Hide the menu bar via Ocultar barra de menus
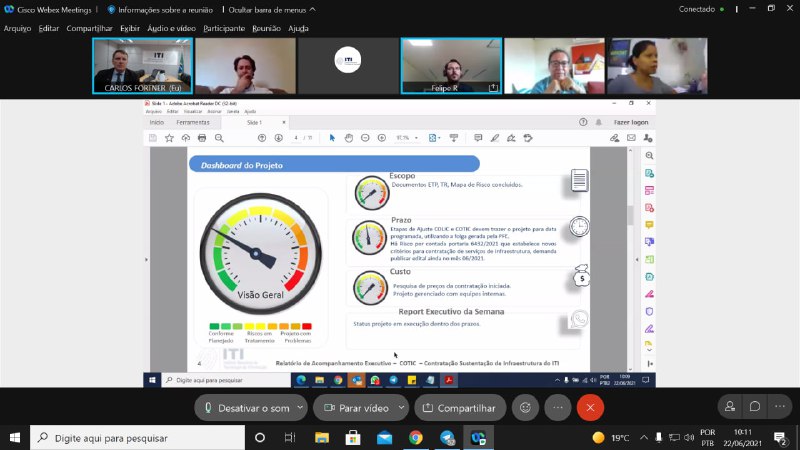 (x=270, y=9)
